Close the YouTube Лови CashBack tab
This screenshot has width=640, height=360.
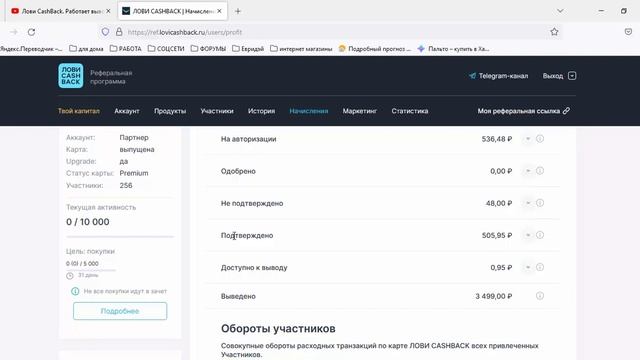(x=108, y=11)
